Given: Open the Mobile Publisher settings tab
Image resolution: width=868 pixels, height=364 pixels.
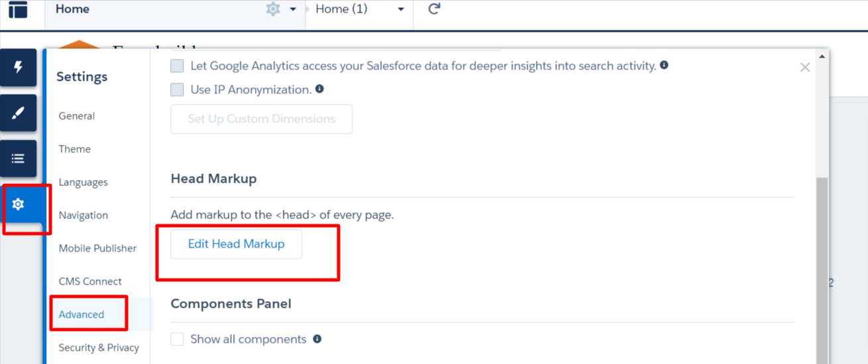Looking at the screenshot, I should click(x=97, y=248).
